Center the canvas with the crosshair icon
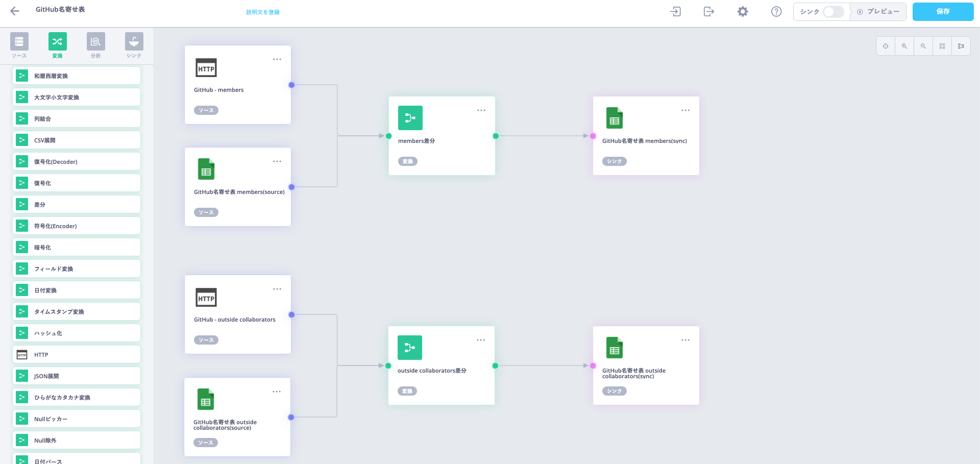The height and width of the screenshot is (464, 980). pos(886,46)
